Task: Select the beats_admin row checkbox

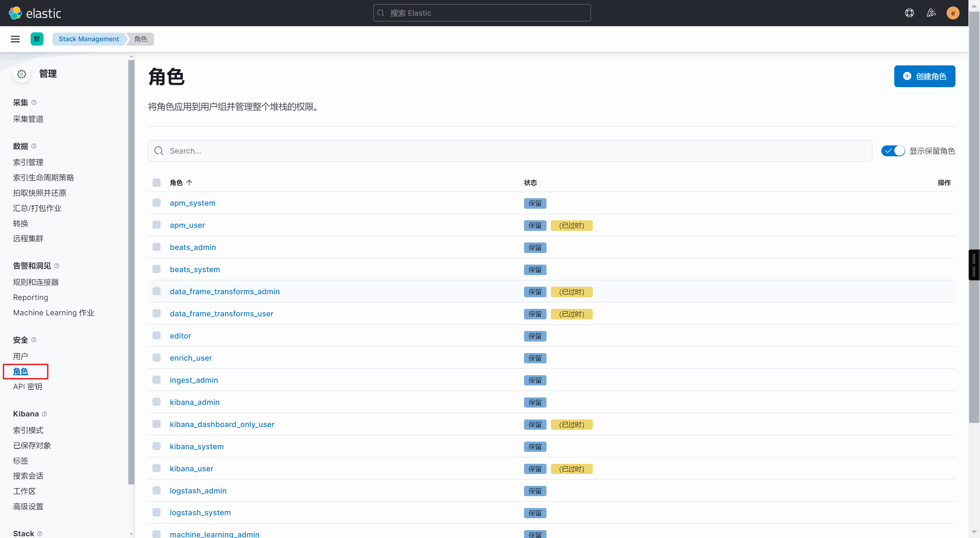Action: pos(157,247)
